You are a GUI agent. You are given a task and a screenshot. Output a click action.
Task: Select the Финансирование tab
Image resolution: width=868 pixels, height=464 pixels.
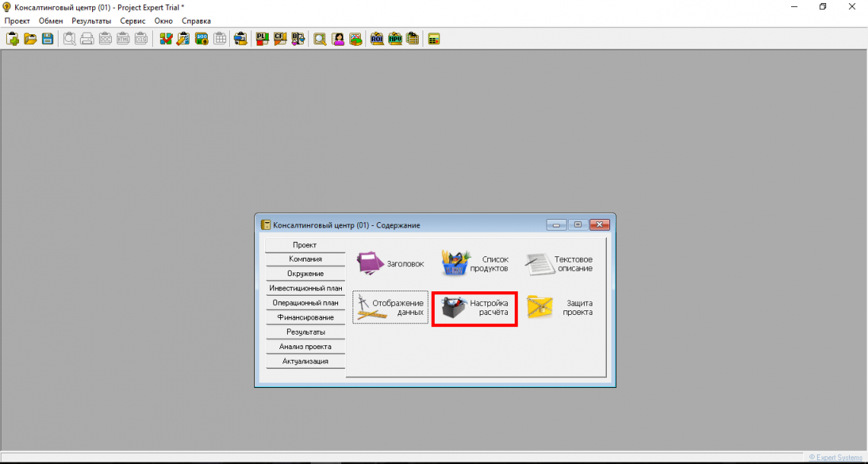[x=305, y=317]
